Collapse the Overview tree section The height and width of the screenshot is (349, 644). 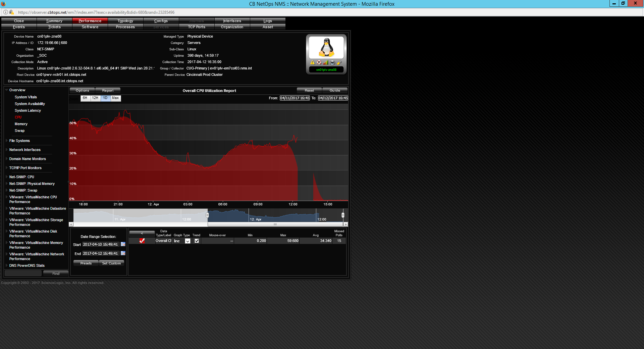click(x=6, y=90)
